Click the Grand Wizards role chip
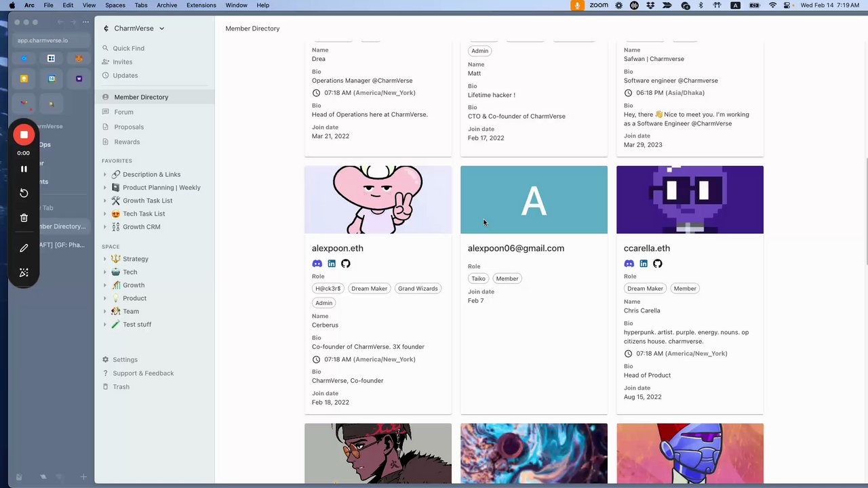The image size is (868, 488). (x=418, y=289)
